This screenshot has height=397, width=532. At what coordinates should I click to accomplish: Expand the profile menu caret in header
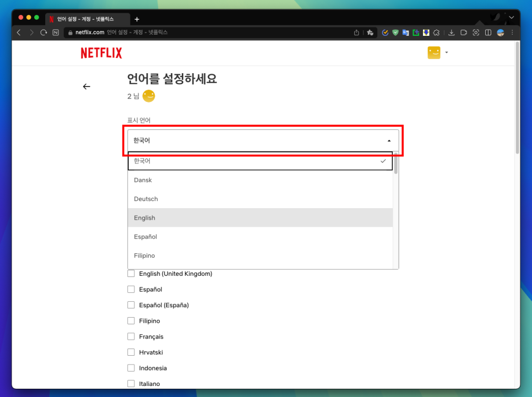tap(447, 53)
